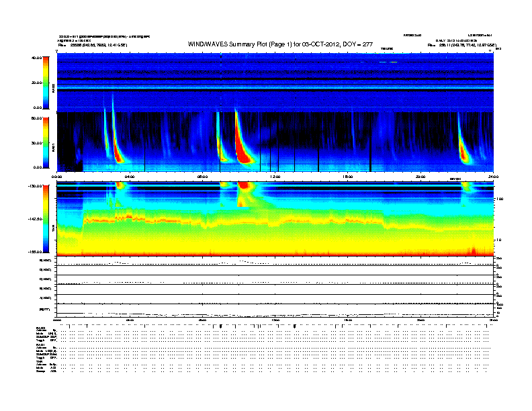Click the TNR intensity color bar

tap(46, 219)
